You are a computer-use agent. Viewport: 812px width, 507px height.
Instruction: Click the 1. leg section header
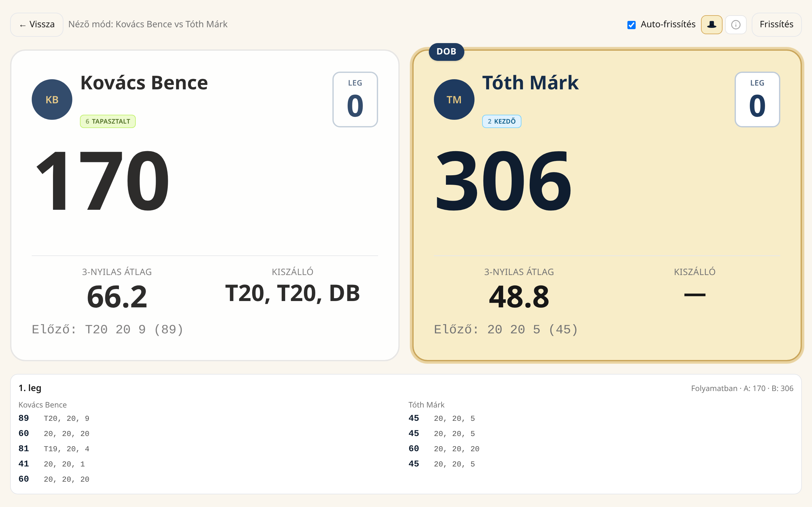coord(30,388)
